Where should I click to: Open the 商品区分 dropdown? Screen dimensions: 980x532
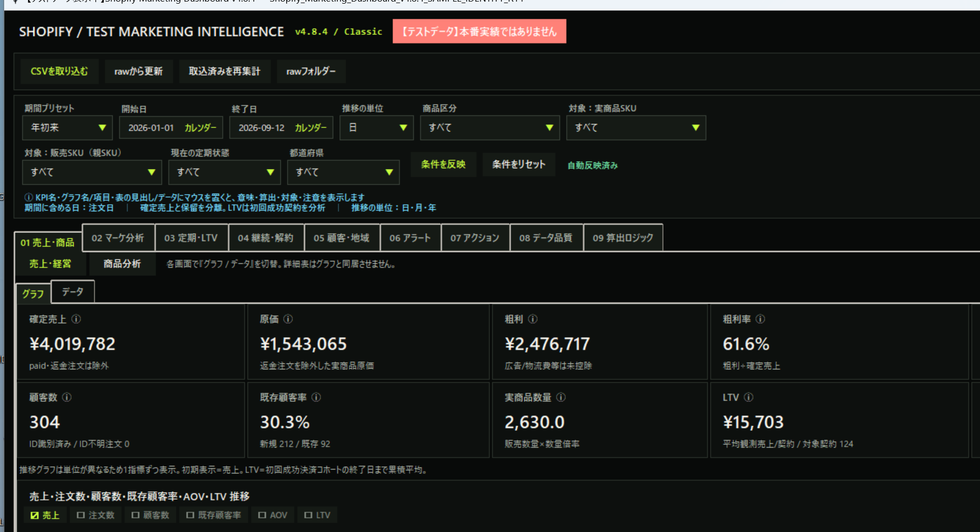click(x=489, y=128)
